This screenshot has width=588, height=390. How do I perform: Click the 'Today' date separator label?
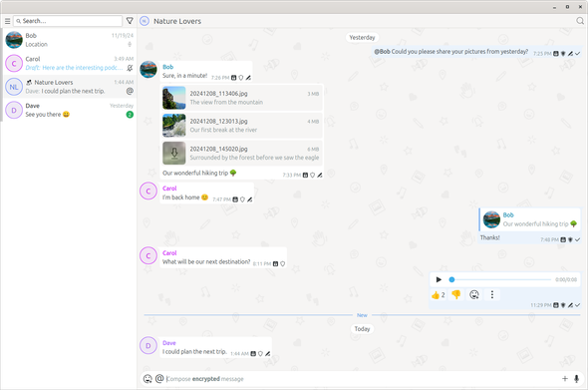[x=362, y=329]
